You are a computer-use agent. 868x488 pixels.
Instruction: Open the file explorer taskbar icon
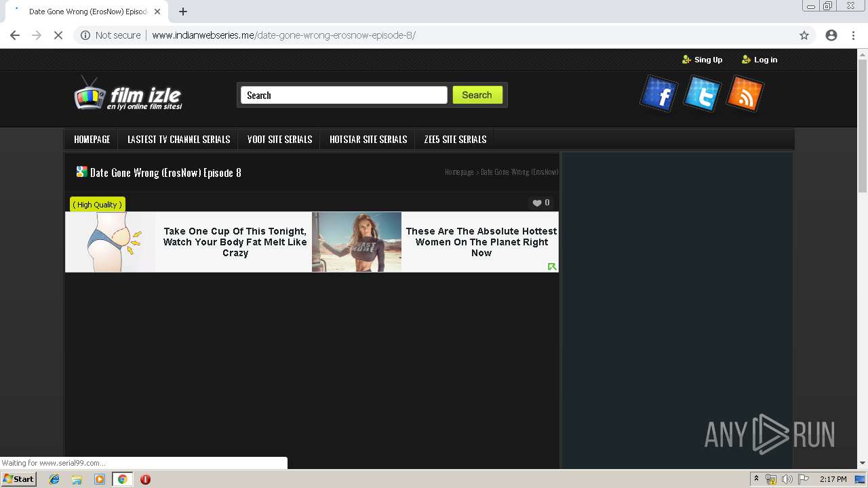[77, 479]
